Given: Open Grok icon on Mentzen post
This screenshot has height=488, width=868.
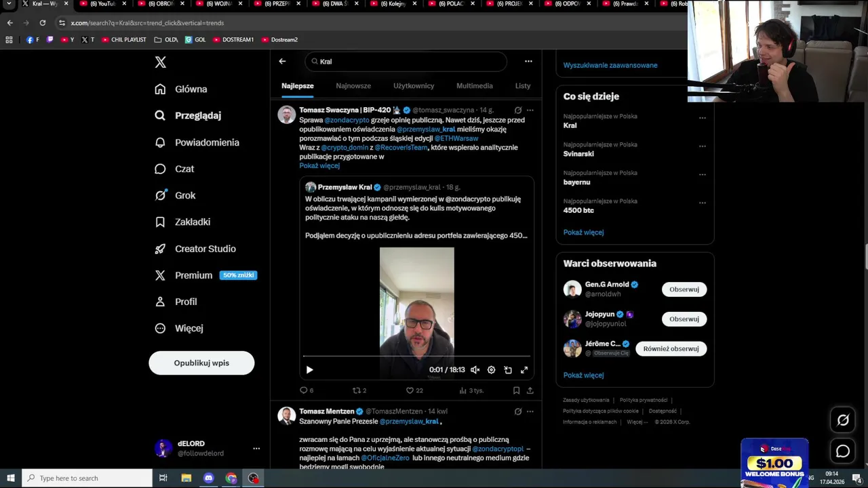Looking at the screenshot, I should (518, 411).
